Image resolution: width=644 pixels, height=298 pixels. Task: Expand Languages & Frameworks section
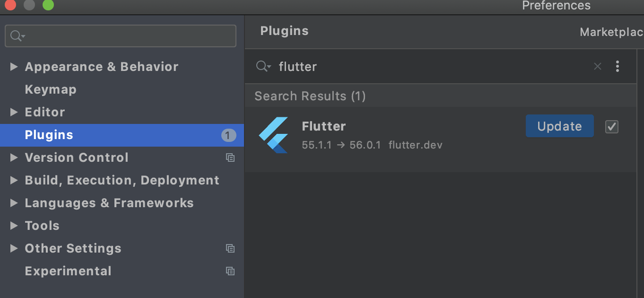pos(14,203)
